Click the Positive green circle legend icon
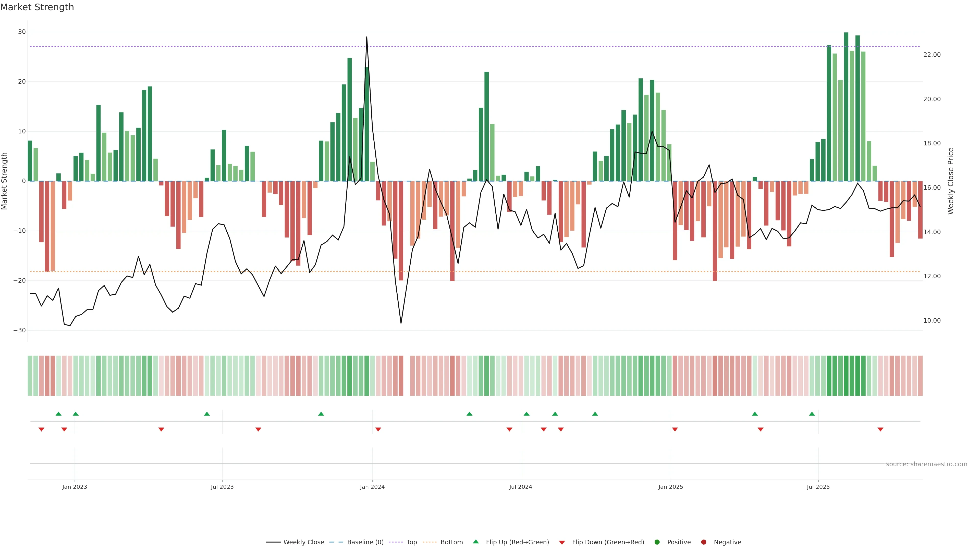The width and height of the screenshot is (980, 551). pos(657,542)
